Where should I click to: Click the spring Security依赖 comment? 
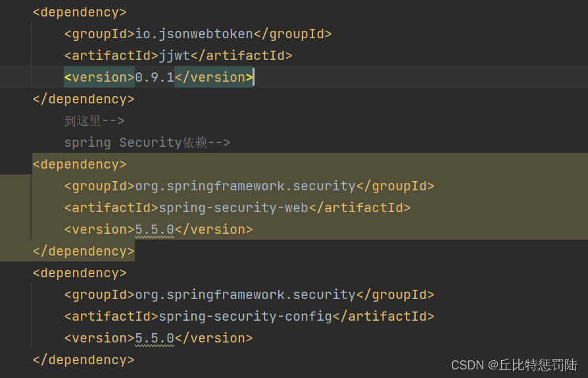pyautogui.click(x=147, y=143)
